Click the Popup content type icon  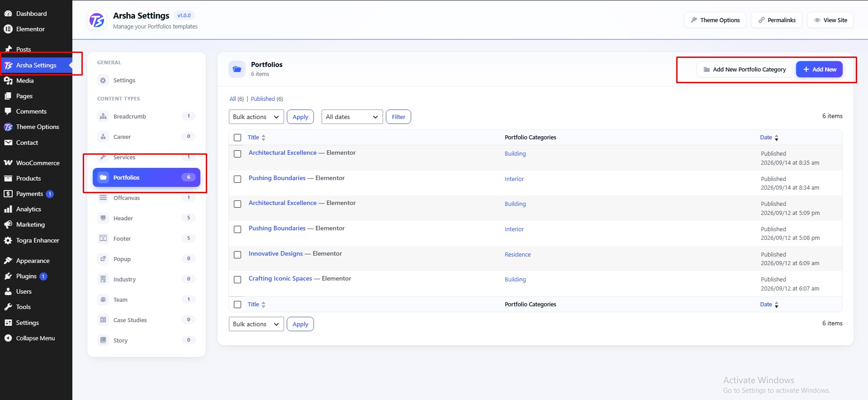pos(103,259)
